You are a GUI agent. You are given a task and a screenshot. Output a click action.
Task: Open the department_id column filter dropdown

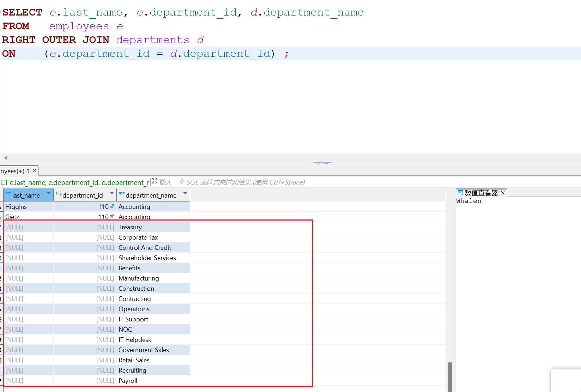112,193
